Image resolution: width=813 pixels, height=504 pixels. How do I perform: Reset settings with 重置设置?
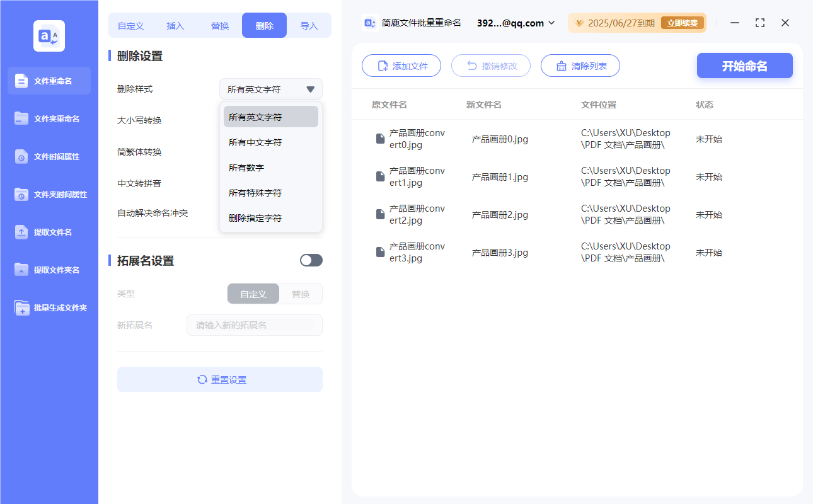(x=219, y=379)
